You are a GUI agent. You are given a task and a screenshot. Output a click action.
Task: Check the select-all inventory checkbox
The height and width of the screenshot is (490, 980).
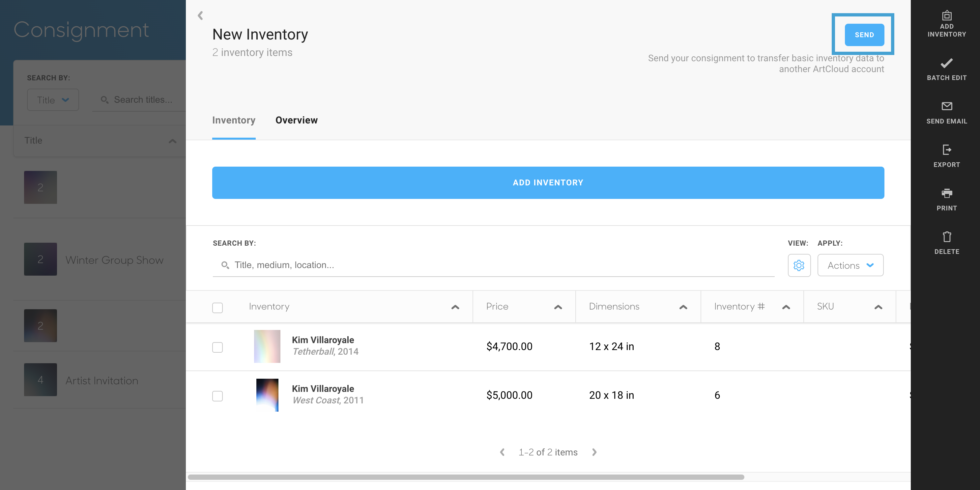click(x=217, y=308)
